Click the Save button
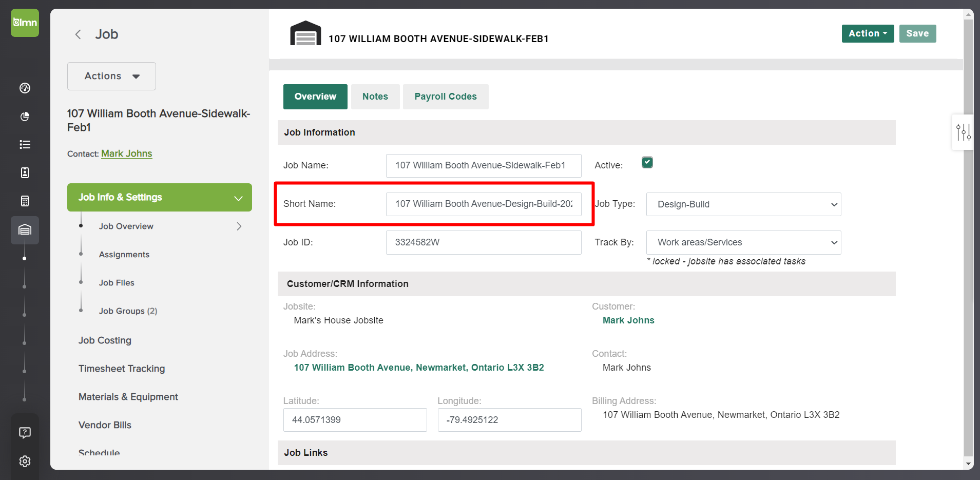980x480 pixels. pyautogui.click(x=917, y=33)
